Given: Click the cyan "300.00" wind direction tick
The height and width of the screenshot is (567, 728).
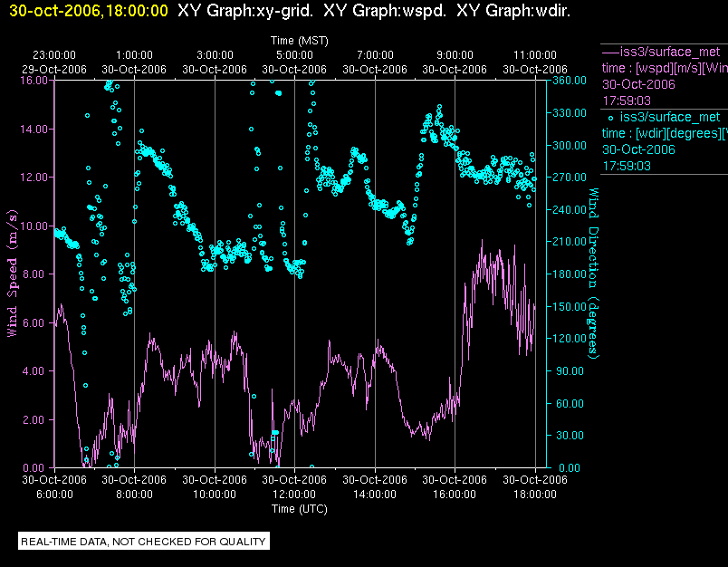Looking at the screenshot, I should pos(570,145).
